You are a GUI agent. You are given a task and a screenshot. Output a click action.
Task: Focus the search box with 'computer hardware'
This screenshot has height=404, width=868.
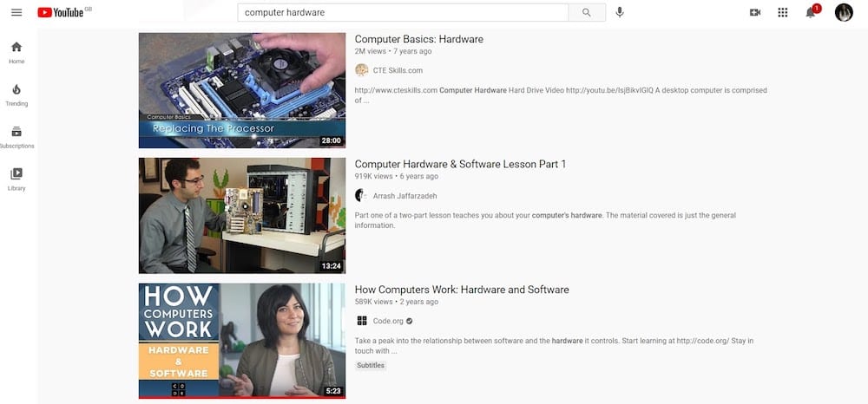[403, 12]
